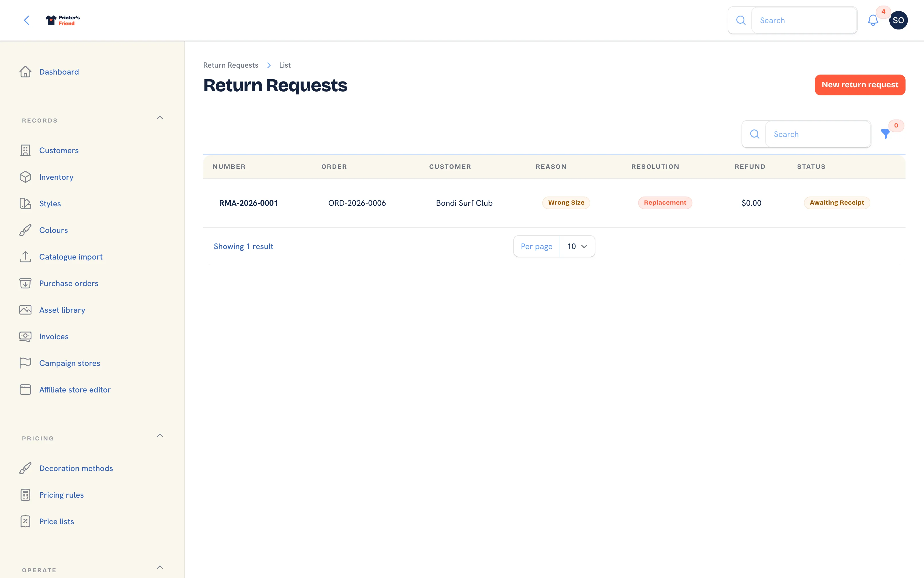Open the table filter funnel icon

[885, 134]
